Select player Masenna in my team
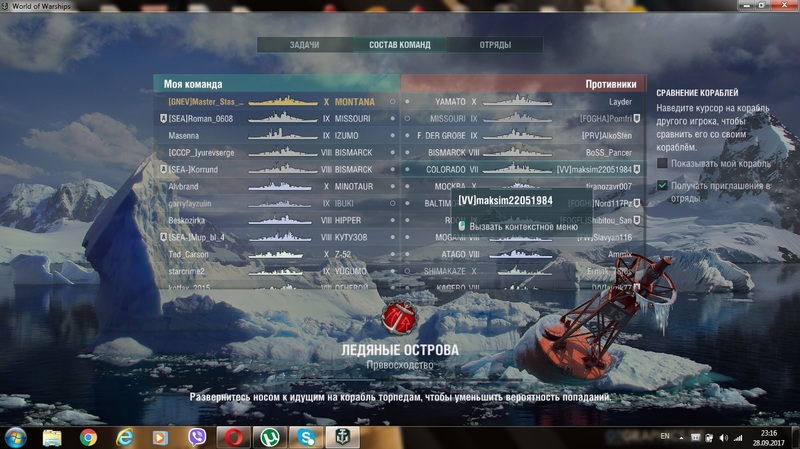800x449 pixels. click(184, 135)
